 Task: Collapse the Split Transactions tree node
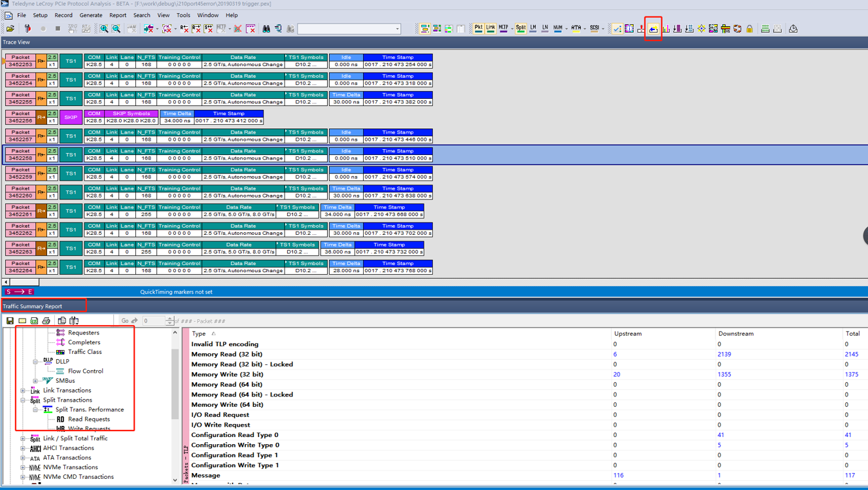point(23,400)
